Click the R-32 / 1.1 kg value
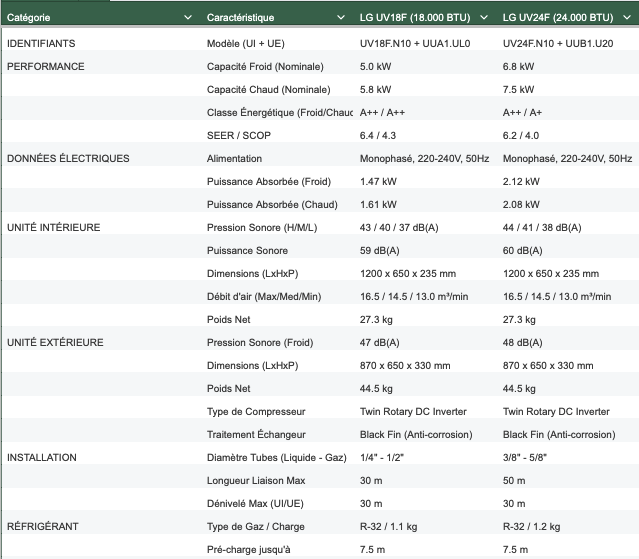The width and height of the screenshot is (639, 559). 388,526
